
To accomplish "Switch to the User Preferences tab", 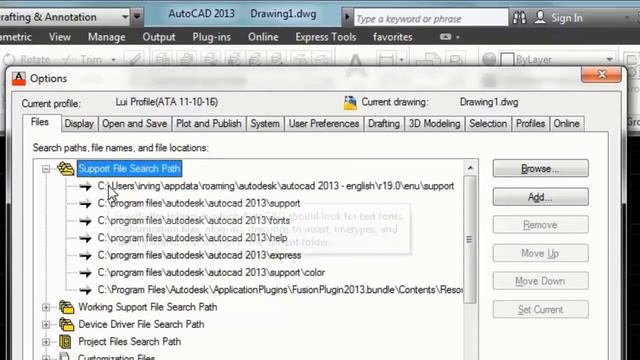I will 324,124.
